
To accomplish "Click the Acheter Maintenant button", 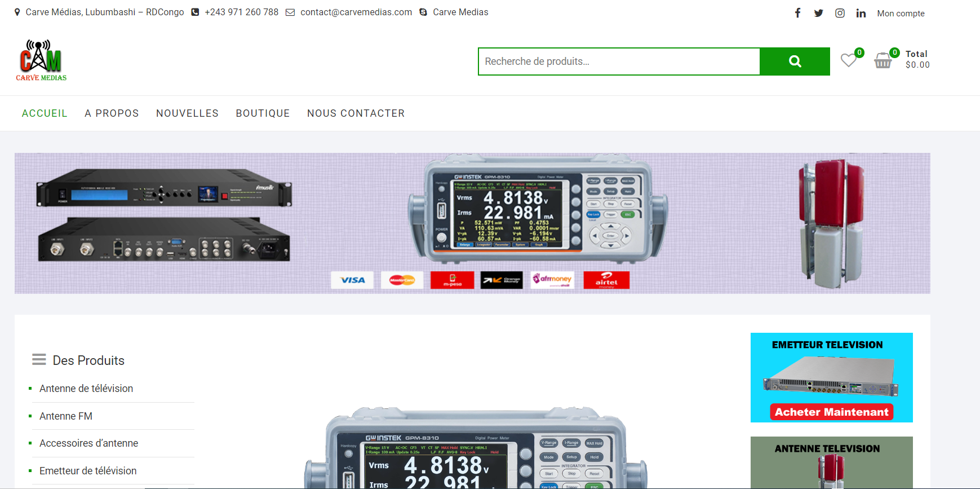I will (x=831, y=412).
